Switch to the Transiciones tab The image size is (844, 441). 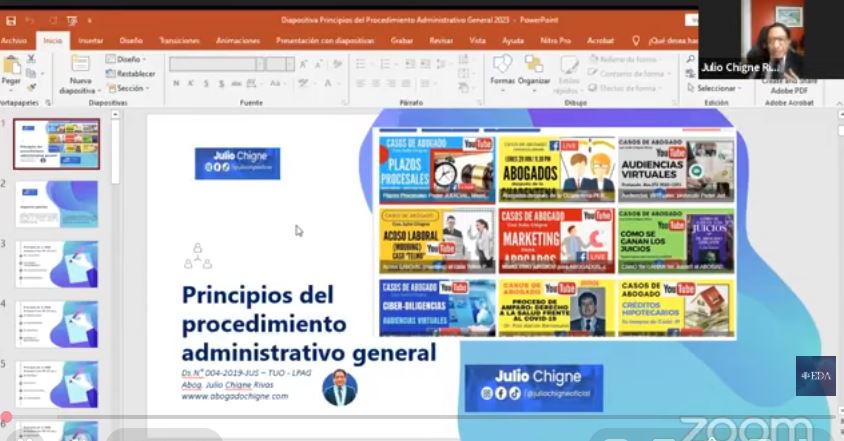[x=179, y=40]
